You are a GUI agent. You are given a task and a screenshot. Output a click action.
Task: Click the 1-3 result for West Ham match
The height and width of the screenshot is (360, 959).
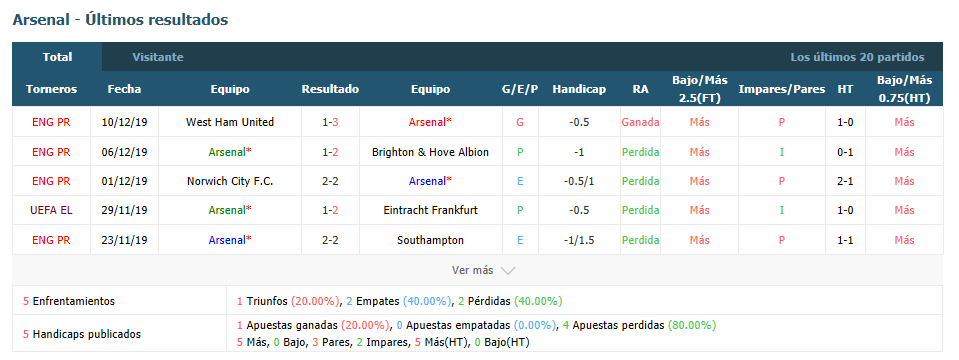coord(330,122)
